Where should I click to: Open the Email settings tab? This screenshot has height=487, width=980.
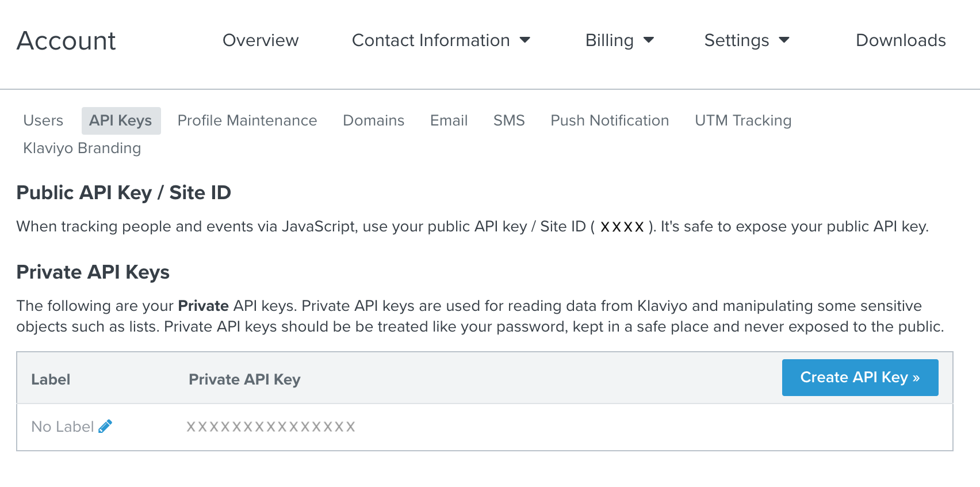(x=449, y=120)
